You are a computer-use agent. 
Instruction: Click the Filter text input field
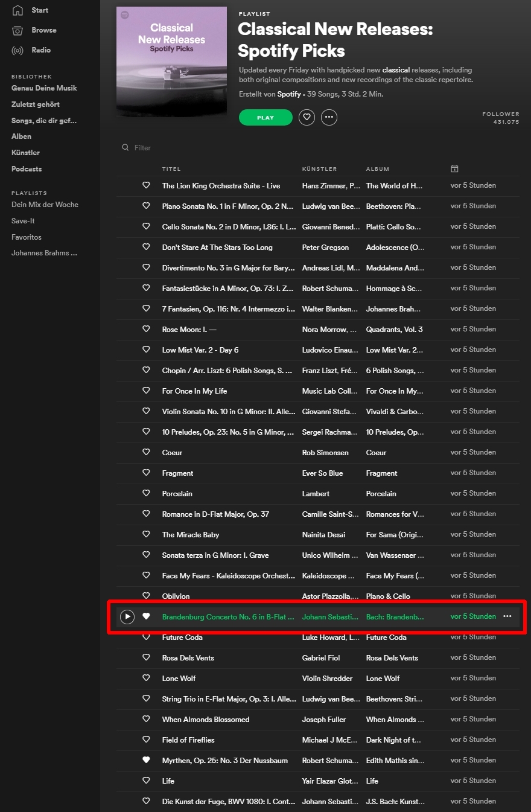[x=181, y=148]
